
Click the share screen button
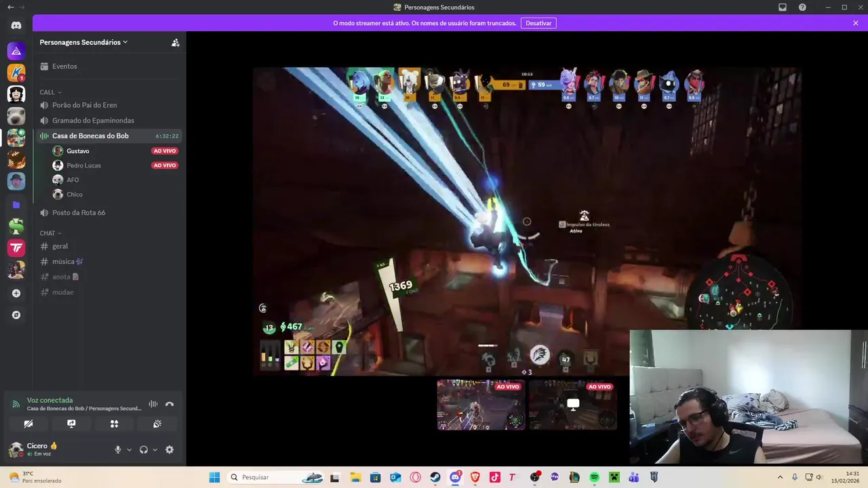pyautogui.click(x=71, y=424)
